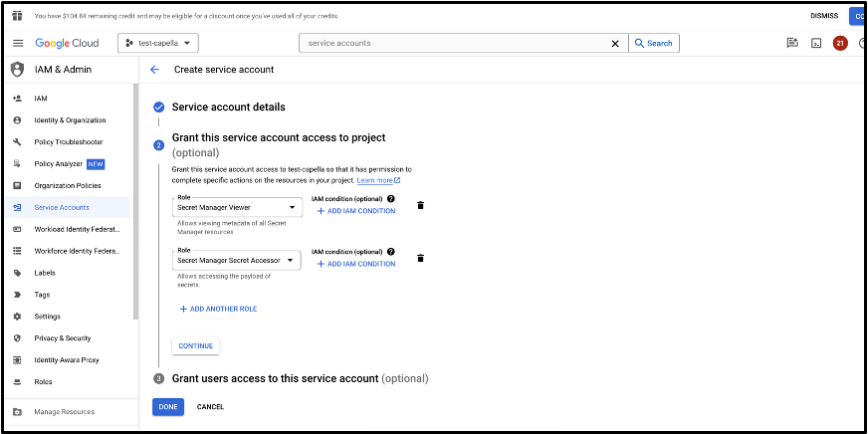Click the sidebar vertical scrollbar

tap(135, 202)
